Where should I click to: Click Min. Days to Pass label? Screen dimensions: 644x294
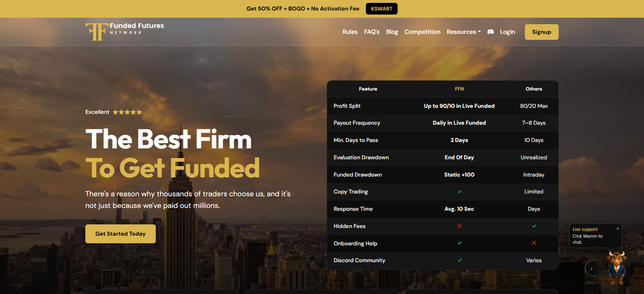[x=356, y=140]
